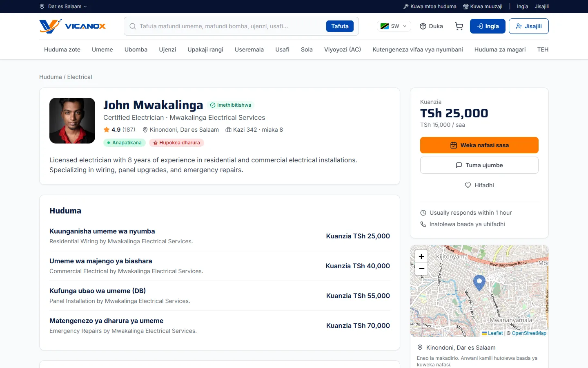The height and width of the screenshot is (368, 588).
Task: Open Kutengeneza vifaa vya nyumbani category
Action: [x=418, y=49]
